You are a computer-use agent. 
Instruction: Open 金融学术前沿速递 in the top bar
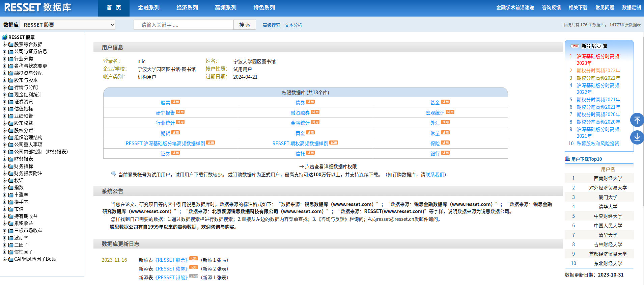[x=515, y=8]
